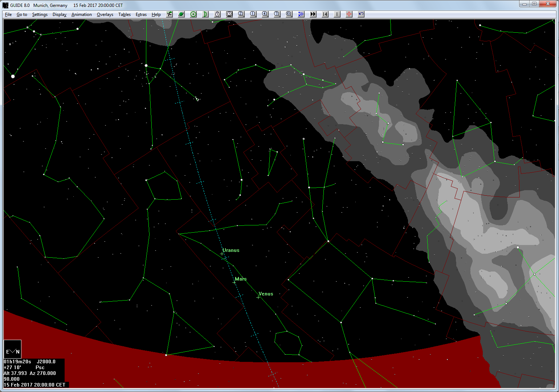The image size is (559, 392).
Task: Maximize the GUIDE 8.0 window
Action: (534, 4)
